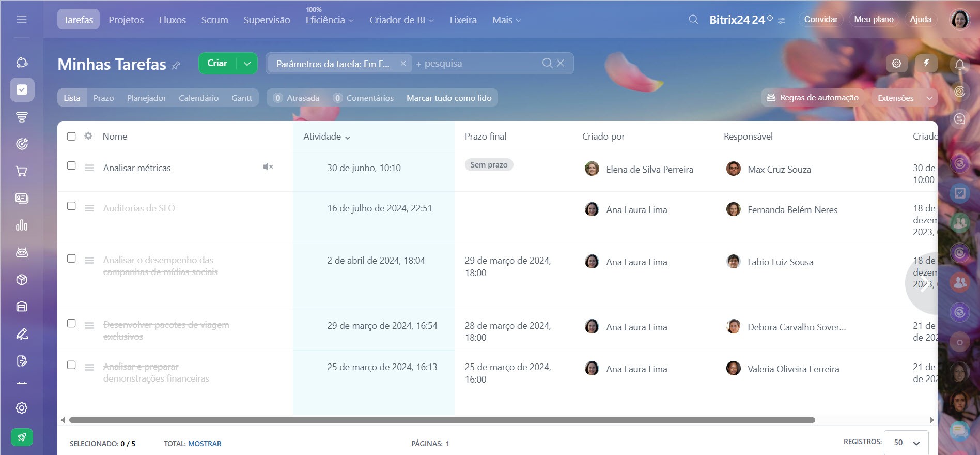Open the Registros 50 page size dropdown
The width and height of the screenshot is (980, 455).
coord(906,443)
